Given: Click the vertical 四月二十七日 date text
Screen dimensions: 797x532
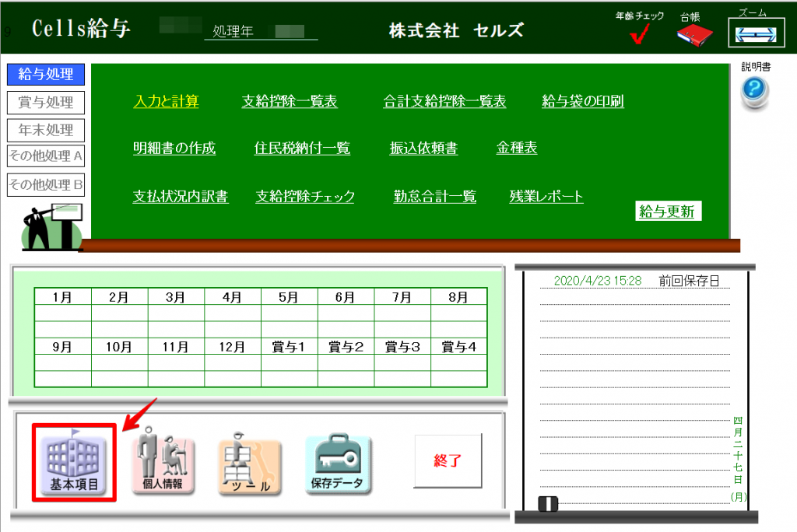Looking at the screenshot, I should 738,450.
